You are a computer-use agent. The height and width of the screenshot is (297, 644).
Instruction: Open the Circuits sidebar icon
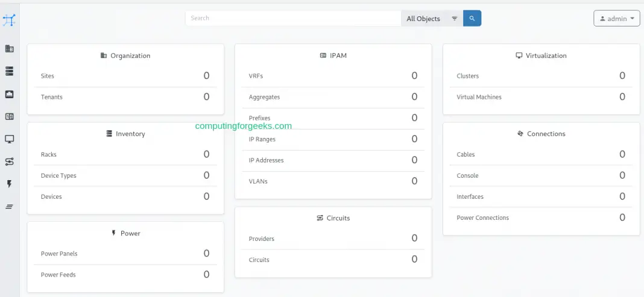(x=9, y=161)
